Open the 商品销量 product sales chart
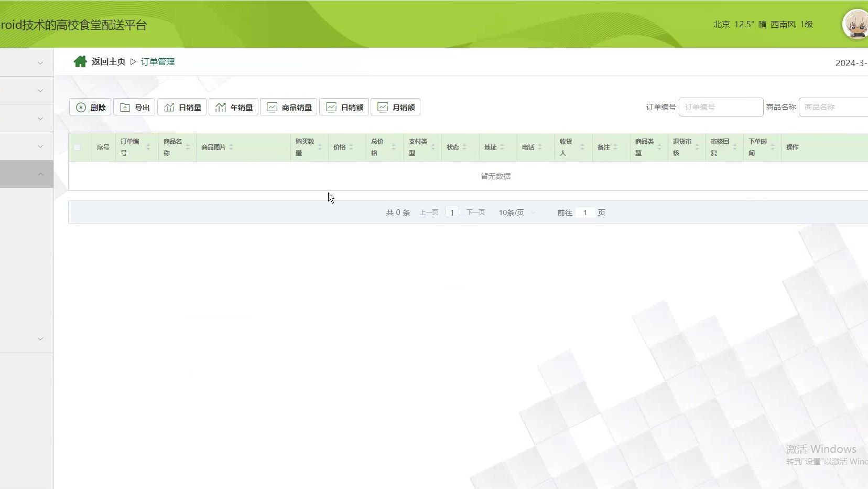Image resolution: width=868 pixels, height=489 pixels. click(288, 107)
